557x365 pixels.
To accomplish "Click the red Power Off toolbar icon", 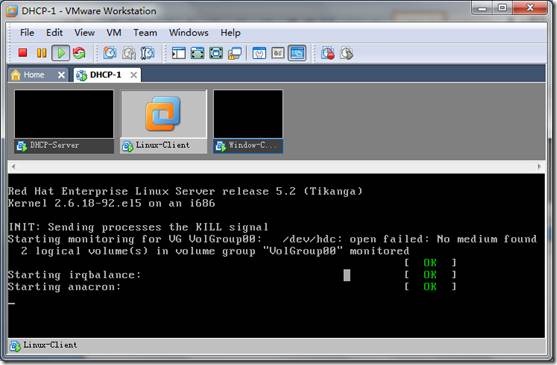I will point(23,53).
